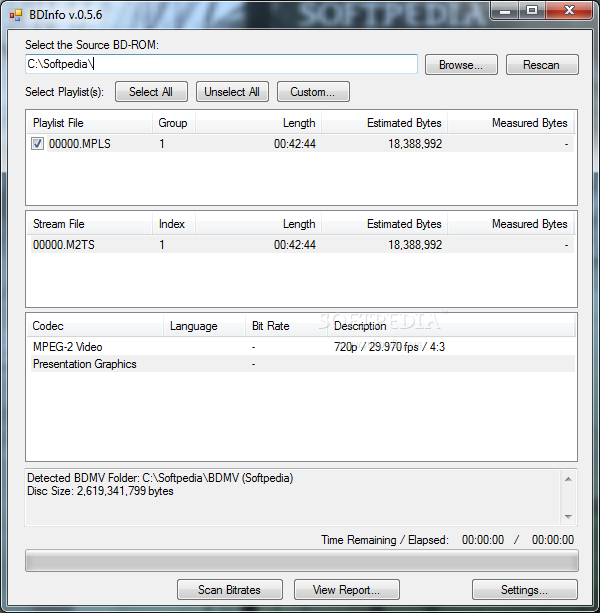Click the Codec column header
Image resolution: width=600 pixels, height=613 pixels.
pyautogui.click(x=95, y=326)
